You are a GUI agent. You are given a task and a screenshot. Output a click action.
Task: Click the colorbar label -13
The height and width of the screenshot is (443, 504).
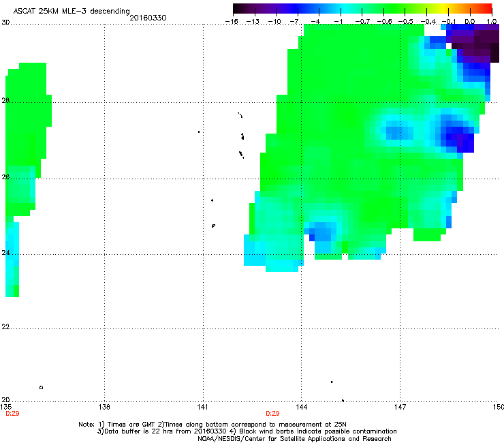(x=253, y=22)
